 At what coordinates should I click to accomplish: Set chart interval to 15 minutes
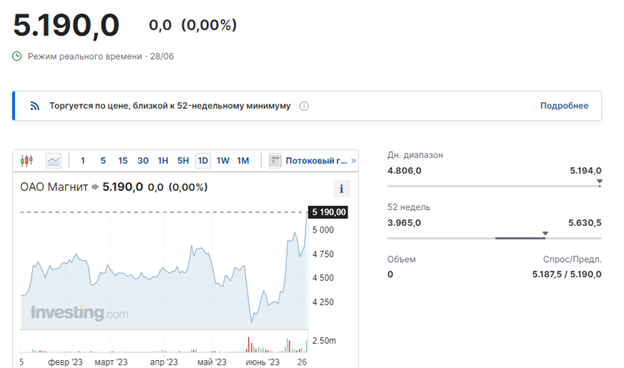point(123,161)
